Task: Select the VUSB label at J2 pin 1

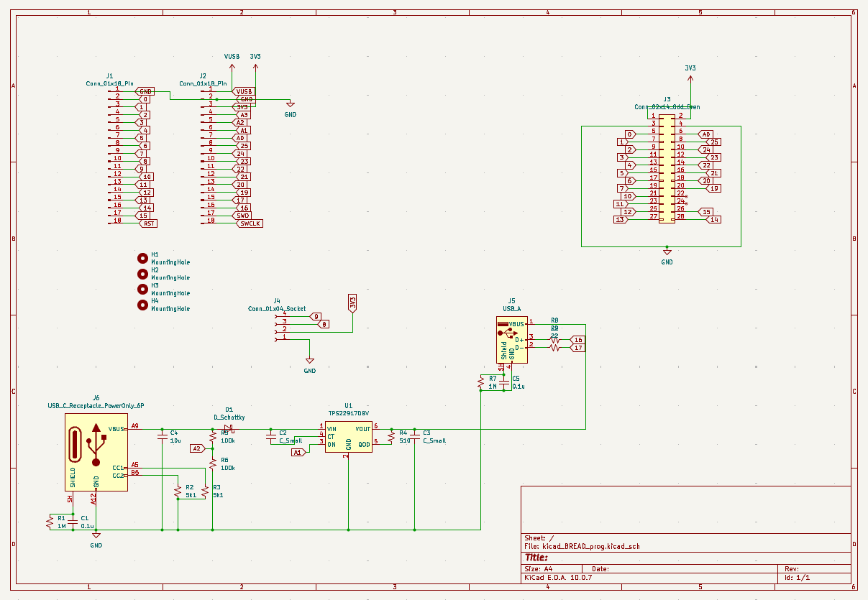Action: (x=242, y=91)
